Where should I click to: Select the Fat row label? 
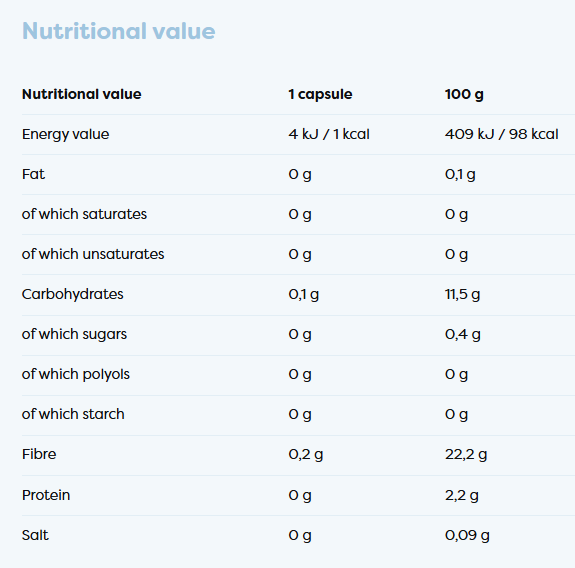click(x=33, y=174)
